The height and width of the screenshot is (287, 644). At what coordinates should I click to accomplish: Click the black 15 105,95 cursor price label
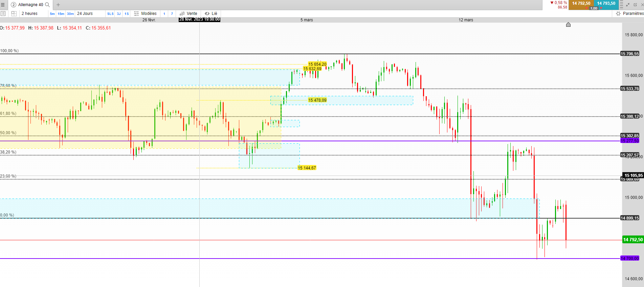[x=633, y=176]
